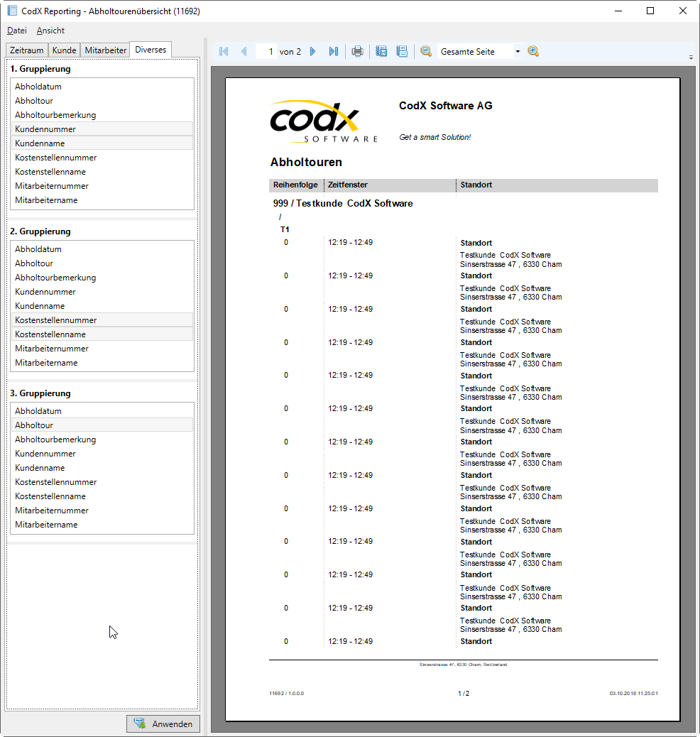
Task: Click the Reihenfolge column header in report
Action: coord(295,185)
